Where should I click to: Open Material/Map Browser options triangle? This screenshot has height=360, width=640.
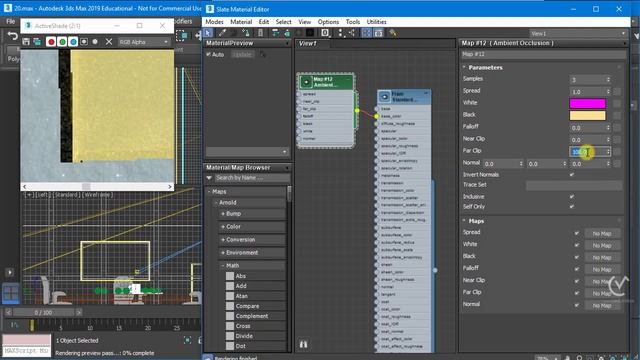209,178
